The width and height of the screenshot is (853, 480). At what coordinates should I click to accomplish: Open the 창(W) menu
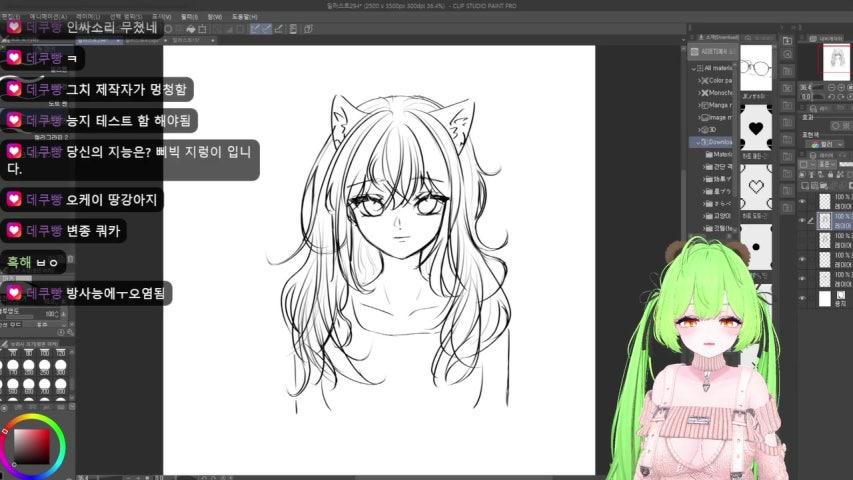click(x=214, y=17)
